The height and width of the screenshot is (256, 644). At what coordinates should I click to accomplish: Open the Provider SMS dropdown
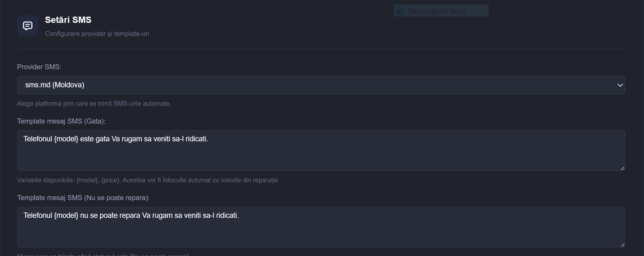tap(321, 85)
